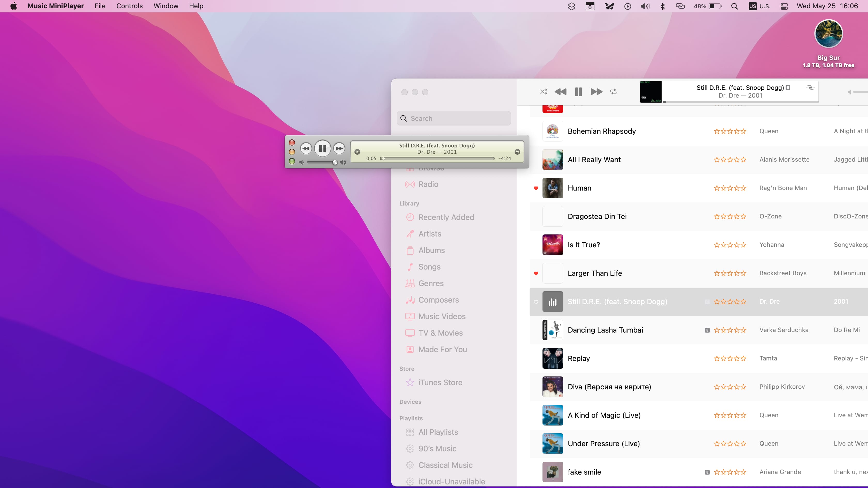Click the Search field in Music sidebar

click(454, 118)
